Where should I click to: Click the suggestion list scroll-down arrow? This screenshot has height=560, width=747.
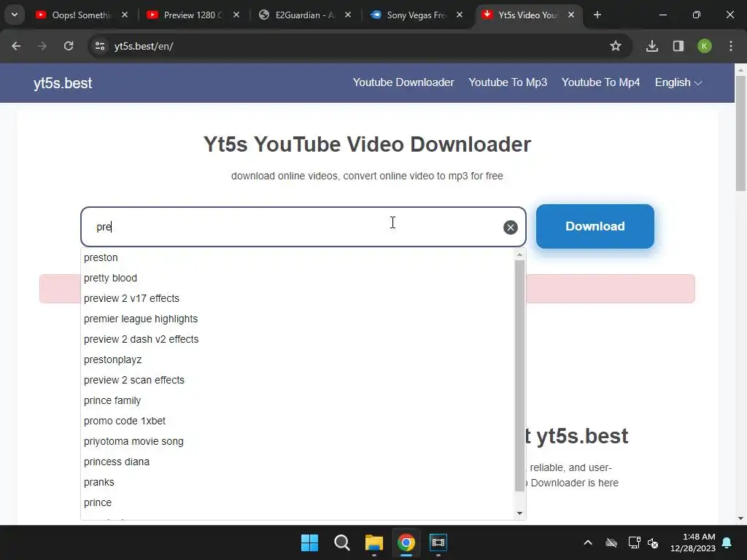(x=519, y=513)
